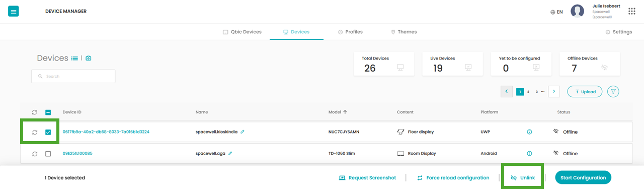Image resolution: width=644 pixels, height=189 pixels.
Task: Click the DEVICE MANAGER title
Action: click(x=66, y=11)
